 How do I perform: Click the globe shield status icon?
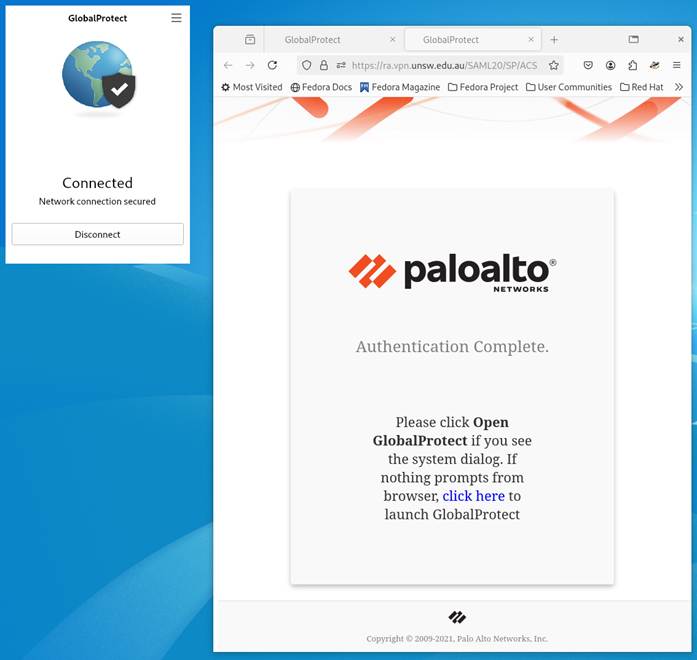(99, 75)
